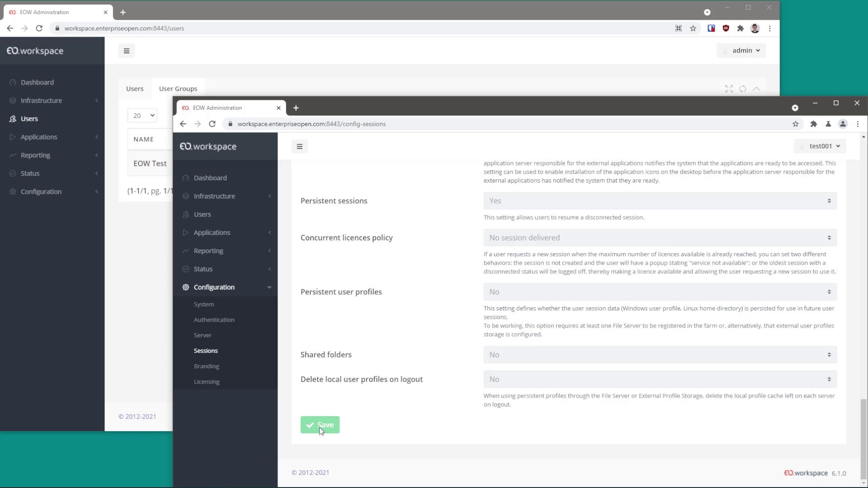Toggle the sidebar hamburger in front window
Screen dimensions: 868x488
click(299, 146)
